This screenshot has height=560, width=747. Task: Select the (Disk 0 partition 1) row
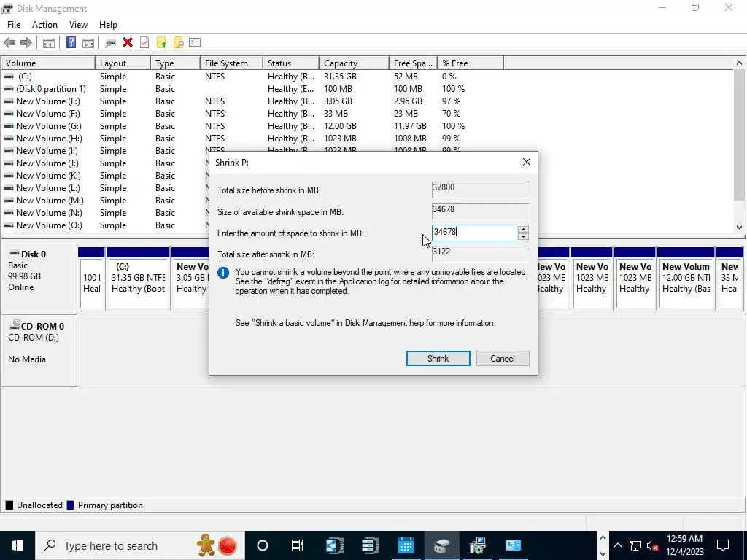coord(367,88)
